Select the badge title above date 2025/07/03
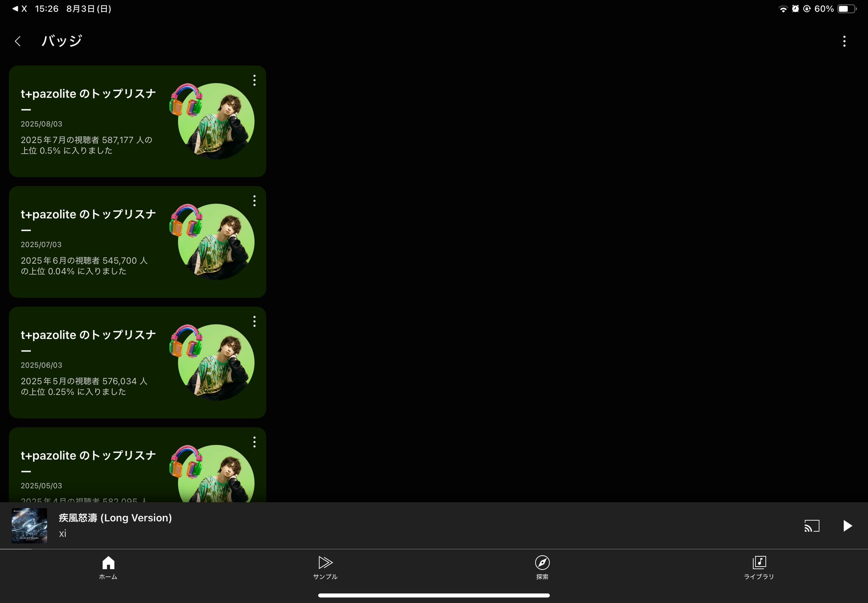The image size is (868, 603). click(88, 222)
